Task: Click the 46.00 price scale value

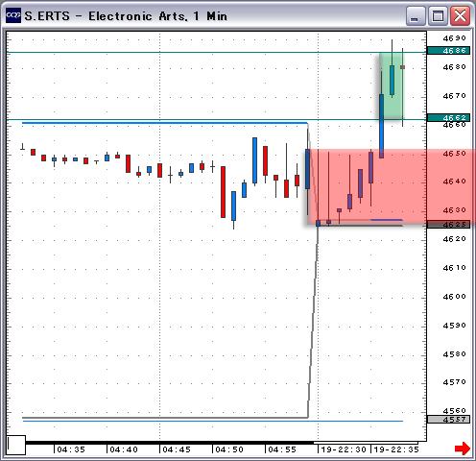Action: [454, 297]
